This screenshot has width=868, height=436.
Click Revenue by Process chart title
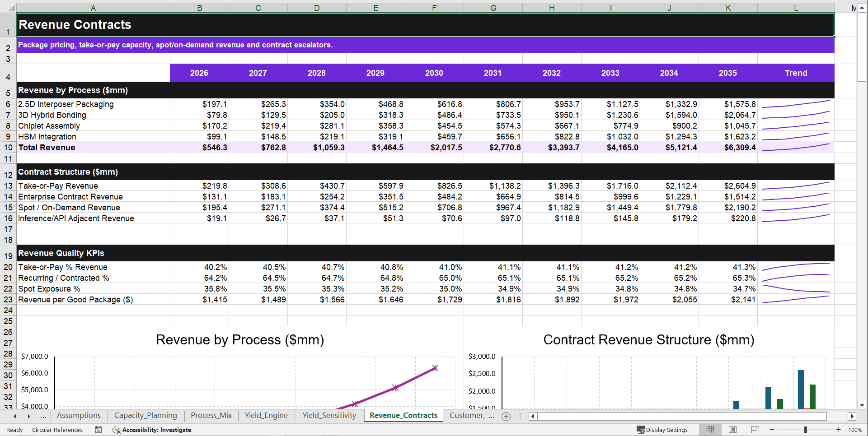(x=240, y=340)
